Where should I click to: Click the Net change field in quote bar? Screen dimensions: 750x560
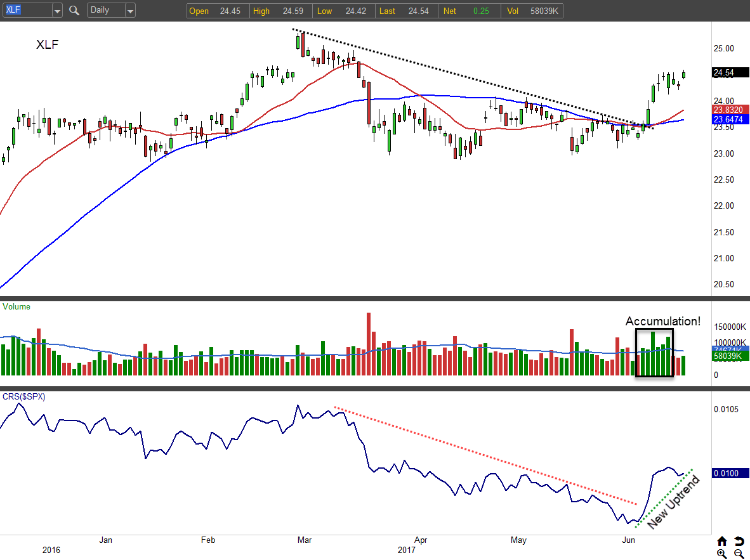468,11
